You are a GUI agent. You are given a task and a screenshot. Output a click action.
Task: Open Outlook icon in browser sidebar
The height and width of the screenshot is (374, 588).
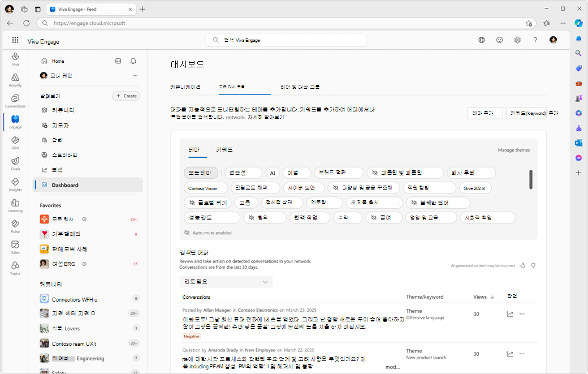(x=578, y=143)
